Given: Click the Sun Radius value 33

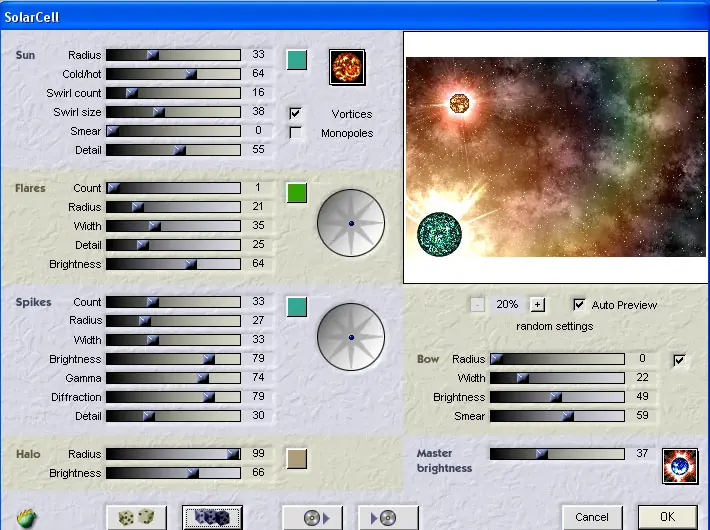Looking at the screenshot, I should (x=258, y=54).
